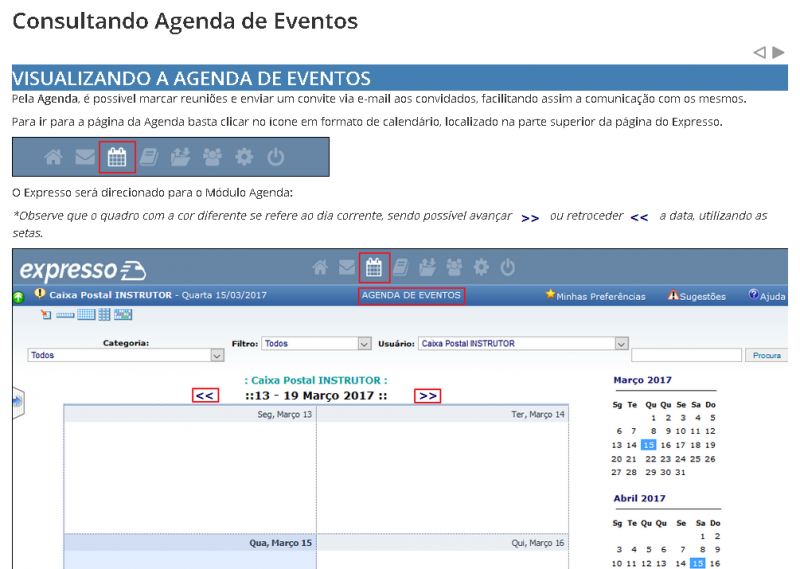Open file manager folder icon in Expresso header
Screen dimensions: 800x569
click(x=428, y=267)
